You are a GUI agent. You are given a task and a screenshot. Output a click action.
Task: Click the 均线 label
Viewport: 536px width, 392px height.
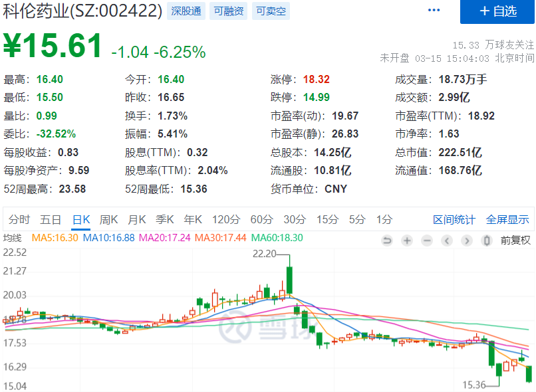[x=13, y=238]
